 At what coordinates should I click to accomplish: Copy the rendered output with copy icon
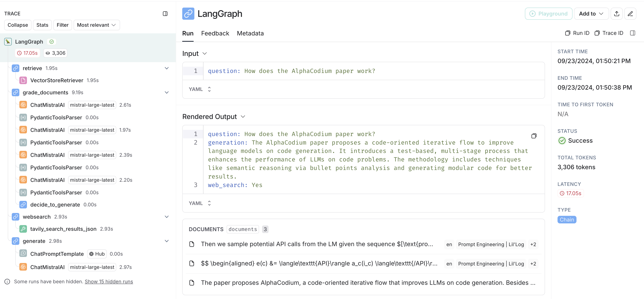pos(534,136)
